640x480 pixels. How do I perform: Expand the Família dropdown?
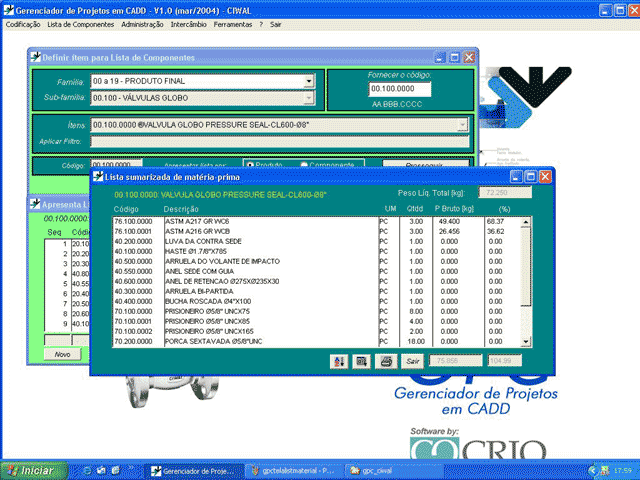tap(309, 80)
